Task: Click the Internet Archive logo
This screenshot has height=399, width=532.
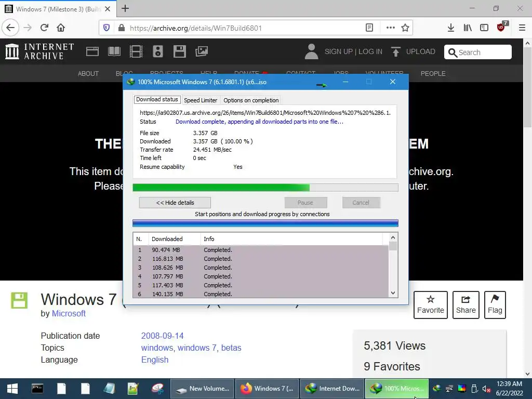Action: coord(39,51)
